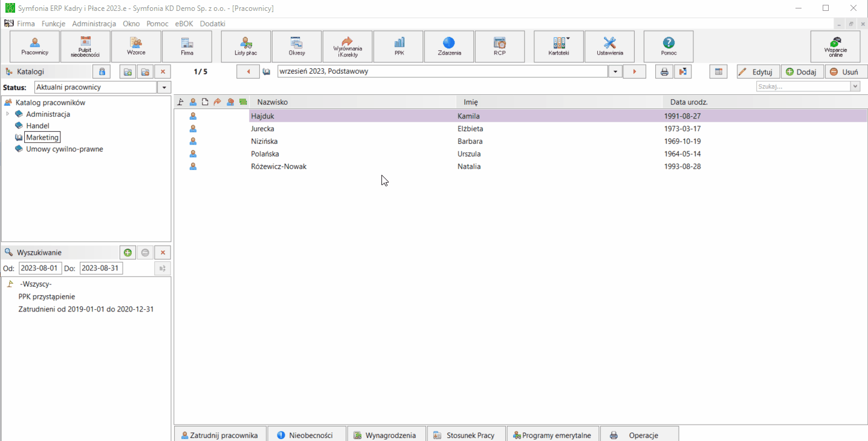Select the Katalog pracowników root node

50,102
